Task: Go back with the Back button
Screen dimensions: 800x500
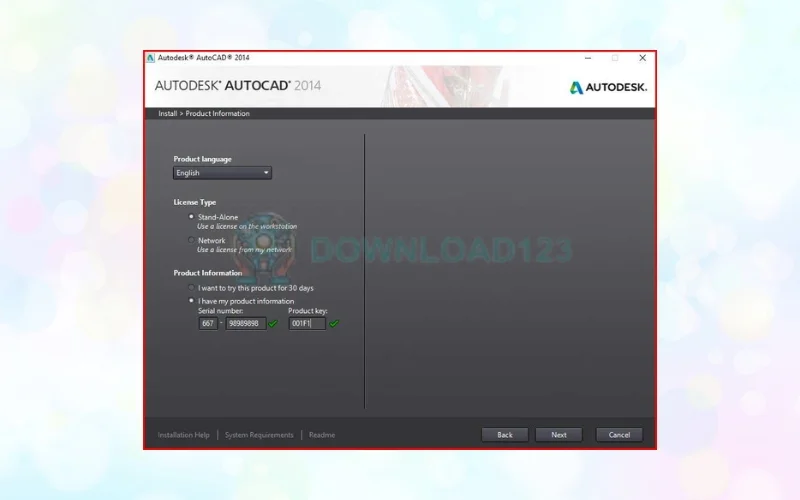Action: 505,435
